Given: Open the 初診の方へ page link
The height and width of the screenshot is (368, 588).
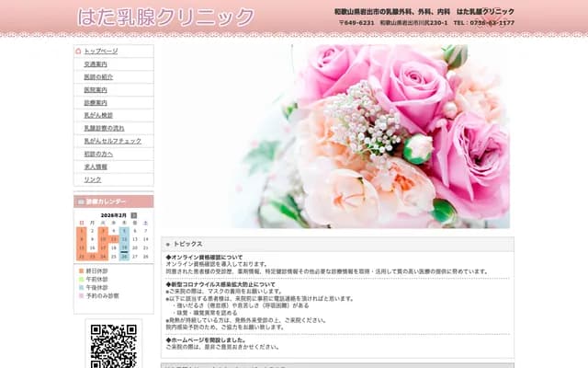Looking at the screenshot, I should point(98,154).
